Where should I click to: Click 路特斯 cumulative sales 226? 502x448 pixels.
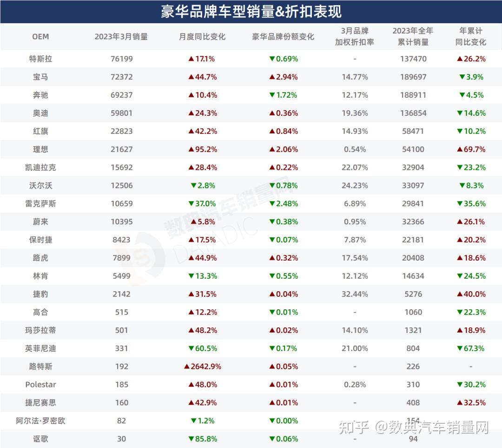point(413,367)
